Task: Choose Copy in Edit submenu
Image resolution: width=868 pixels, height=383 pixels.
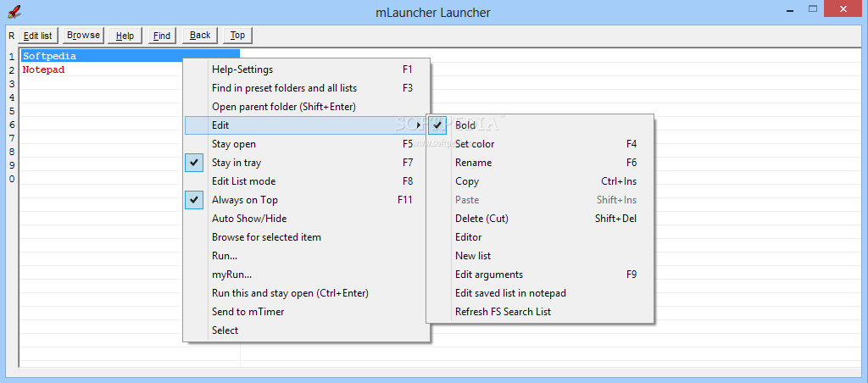Action: click(x=540, y=181)
